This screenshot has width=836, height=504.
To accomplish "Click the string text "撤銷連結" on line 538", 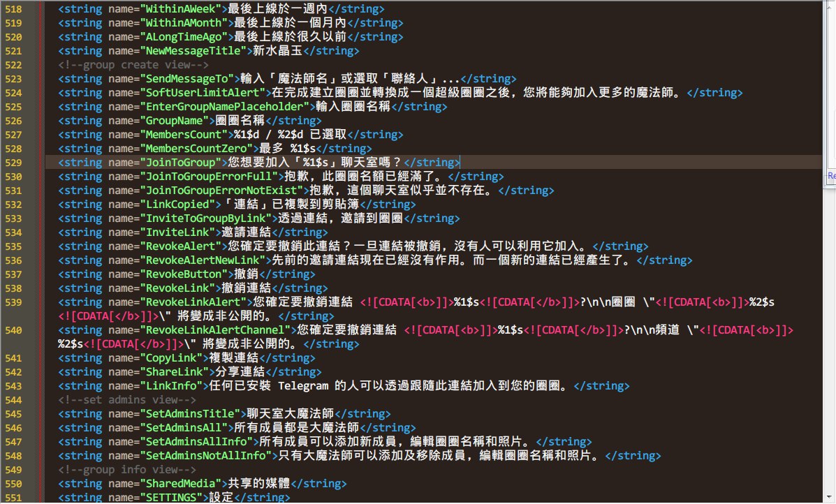I will 247,288.
